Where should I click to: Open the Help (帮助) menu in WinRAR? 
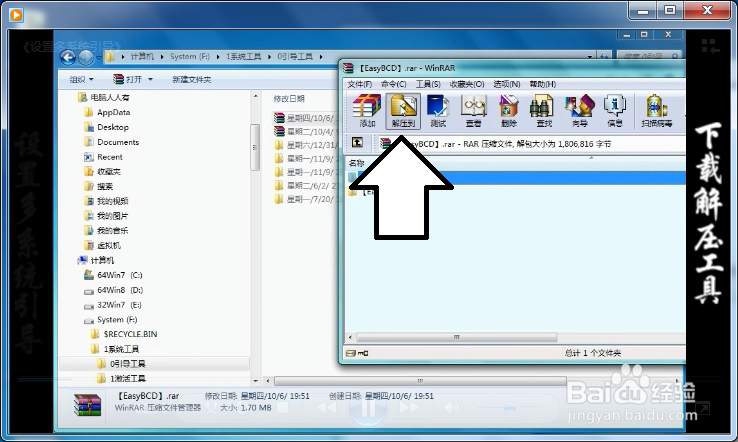pos(543,84)
